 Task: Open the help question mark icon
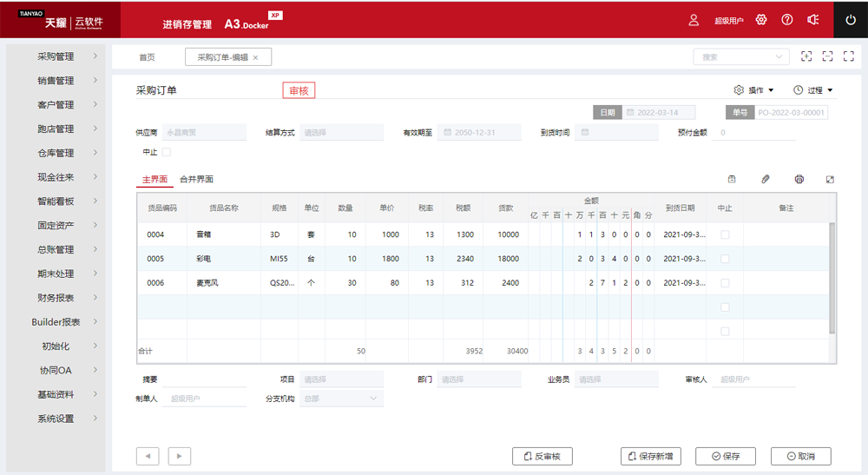787,19
